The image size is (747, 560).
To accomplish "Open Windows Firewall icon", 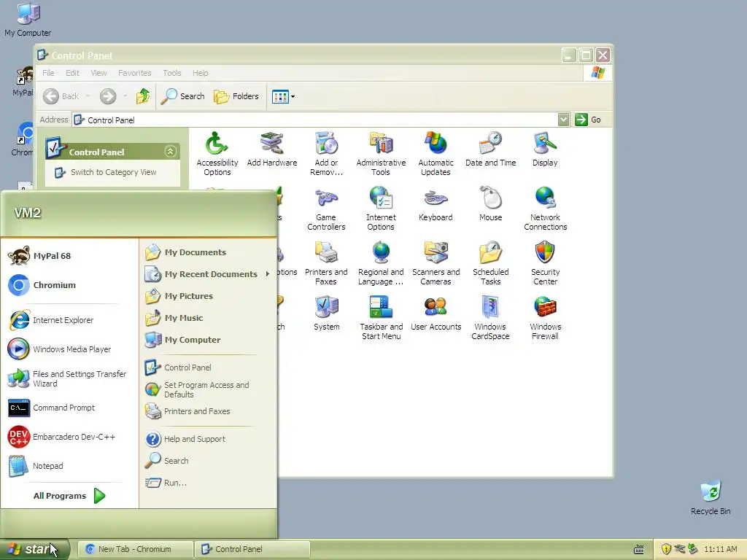I will tap(546, 318).
